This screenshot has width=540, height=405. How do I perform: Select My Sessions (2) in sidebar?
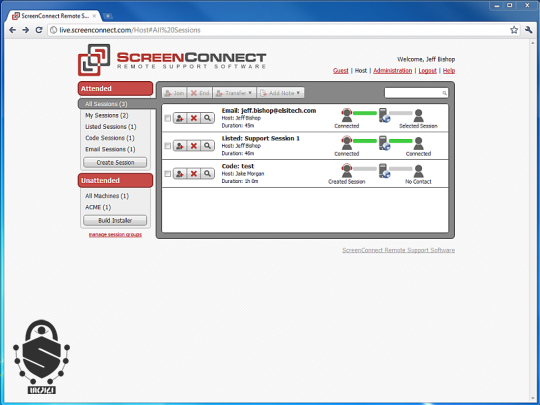(x=107, y=115)
